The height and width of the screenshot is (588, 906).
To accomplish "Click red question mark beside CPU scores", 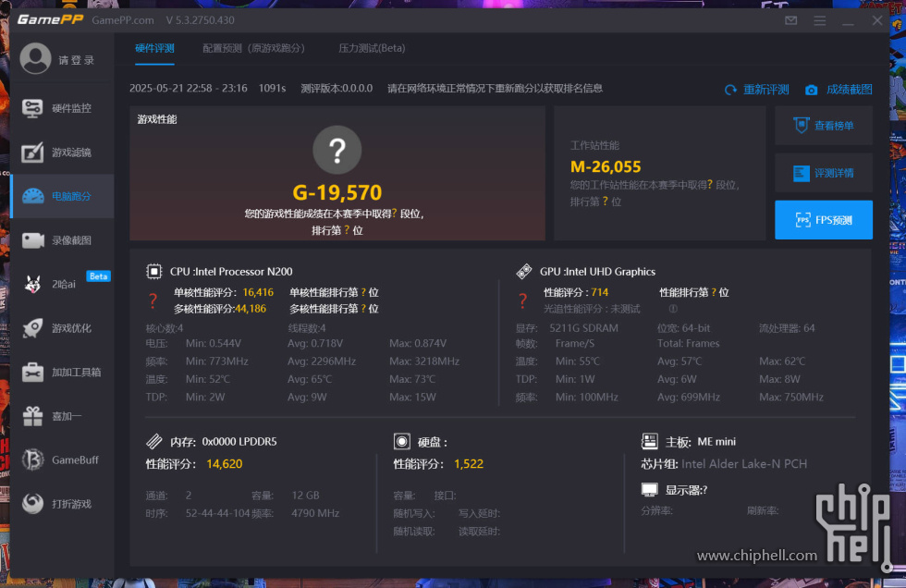I will point(153,300).
